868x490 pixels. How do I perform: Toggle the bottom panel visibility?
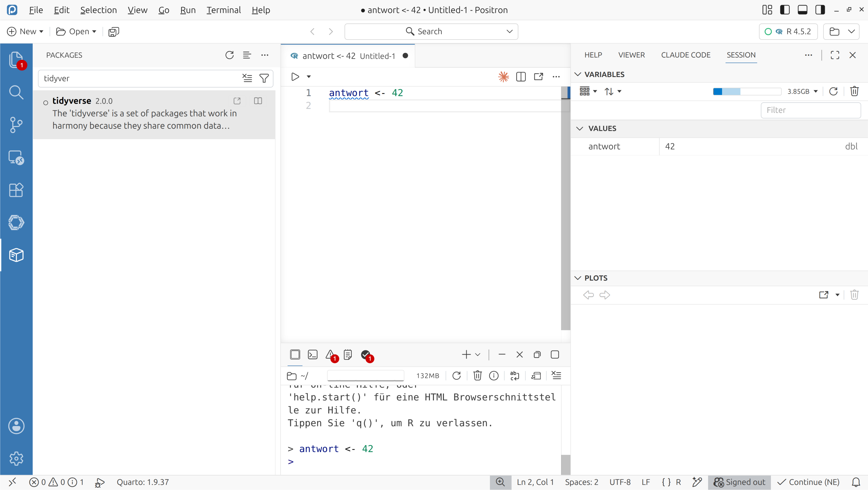[x=802, y=10]
